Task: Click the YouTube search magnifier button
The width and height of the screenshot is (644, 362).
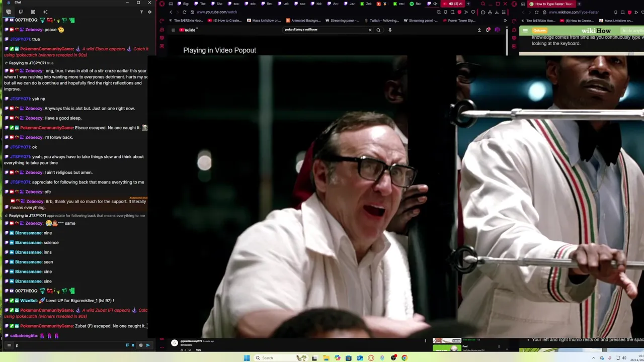Action: (x=378, y=30)
